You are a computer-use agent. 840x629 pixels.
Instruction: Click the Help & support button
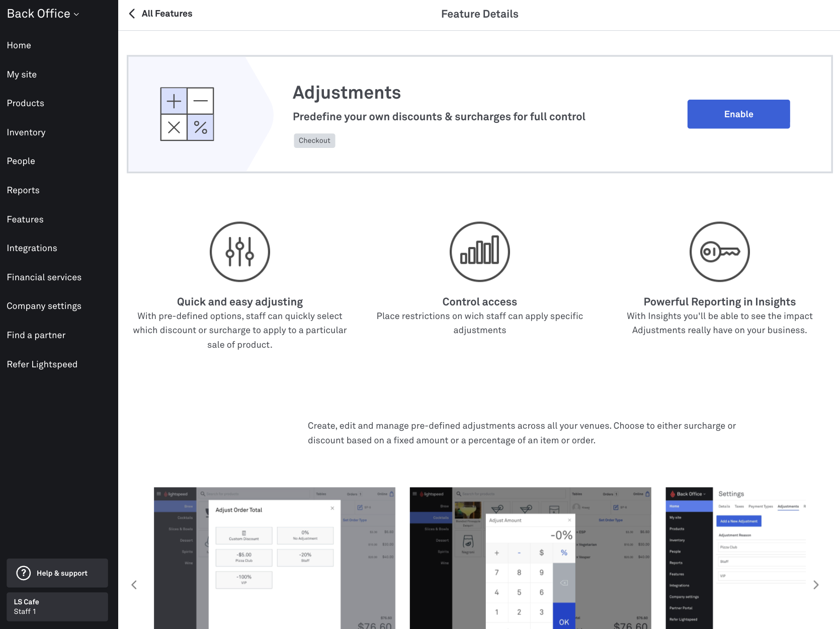click(57, 573)
